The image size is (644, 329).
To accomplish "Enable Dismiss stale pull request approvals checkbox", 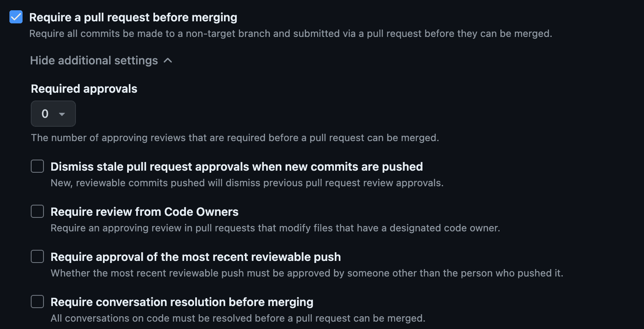I will coord(37,167).
